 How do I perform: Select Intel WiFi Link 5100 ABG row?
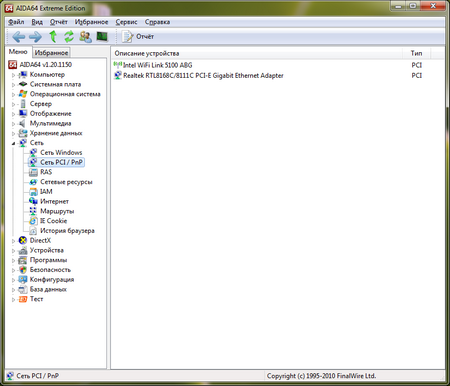coord(278,65)
